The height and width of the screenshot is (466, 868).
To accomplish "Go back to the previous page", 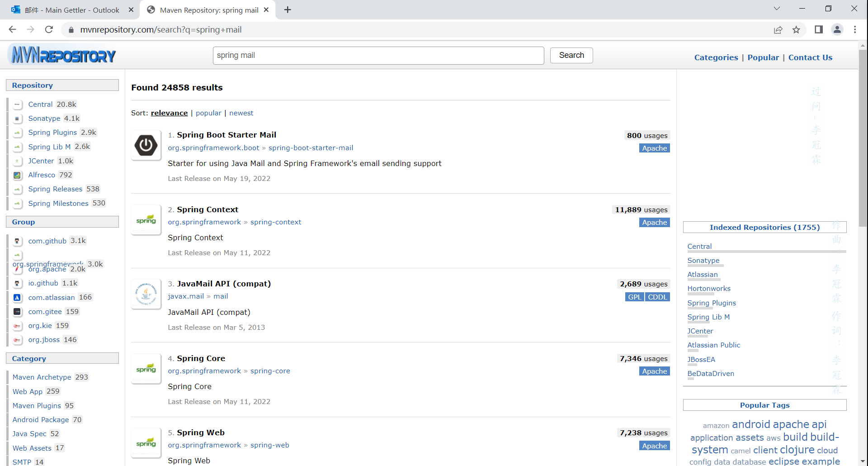I will tap(12, 29).
